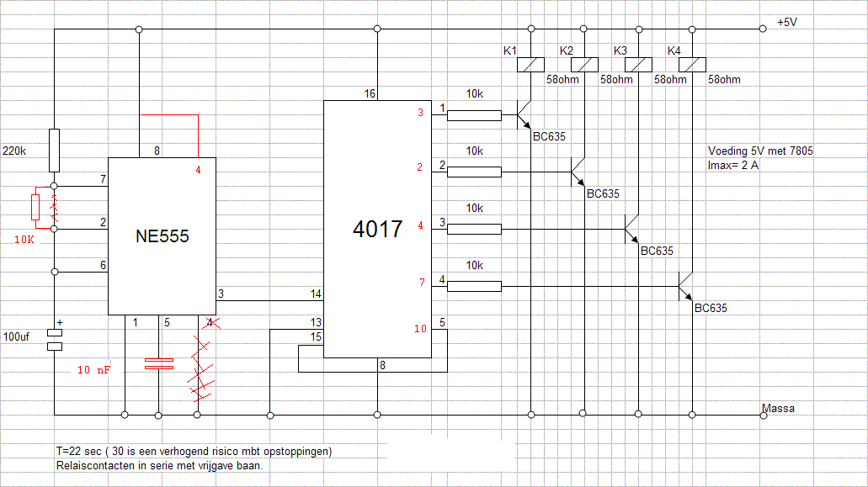Select the transistor connected to relay K4
Screen dimensions: 868x487
pyautogui.click(x=685, y=286)
